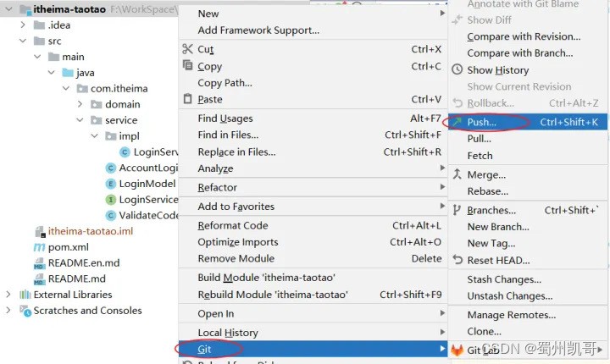The image size is (610, 364).
Task: Click the Merge icon in Git submenu
Action: 457,174
